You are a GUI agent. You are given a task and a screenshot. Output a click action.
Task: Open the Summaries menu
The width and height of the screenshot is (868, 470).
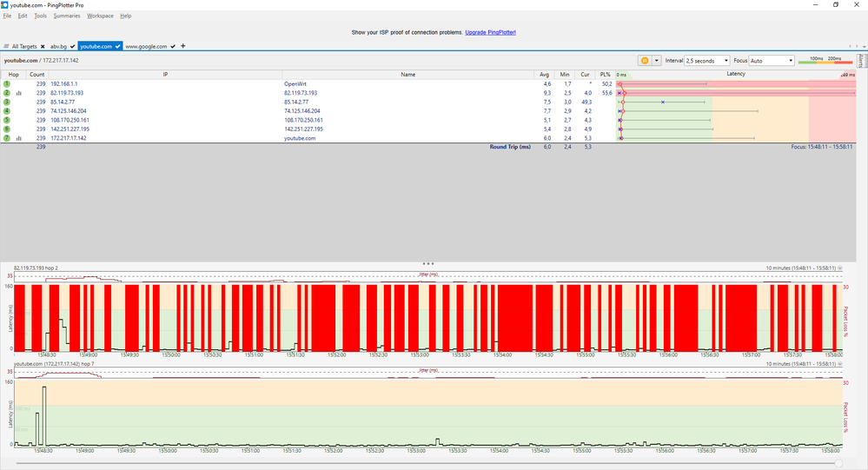(67, 16)
